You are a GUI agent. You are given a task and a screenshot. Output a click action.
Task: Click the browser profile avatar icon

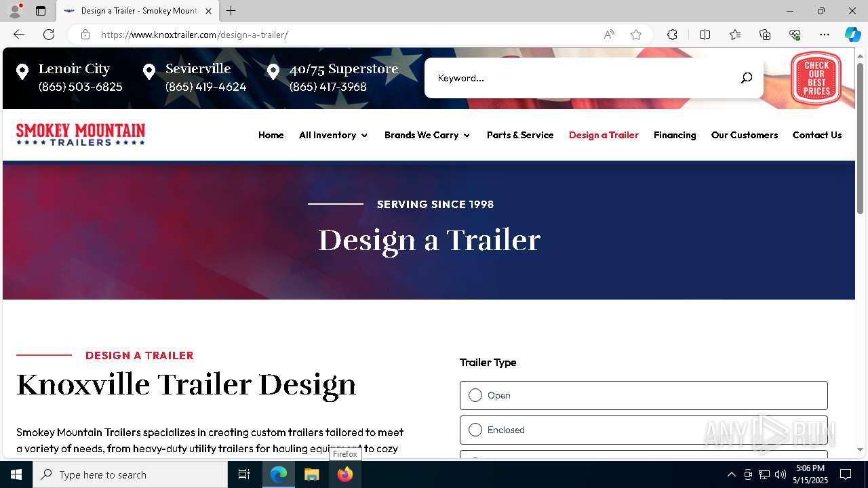click(15, 11)
